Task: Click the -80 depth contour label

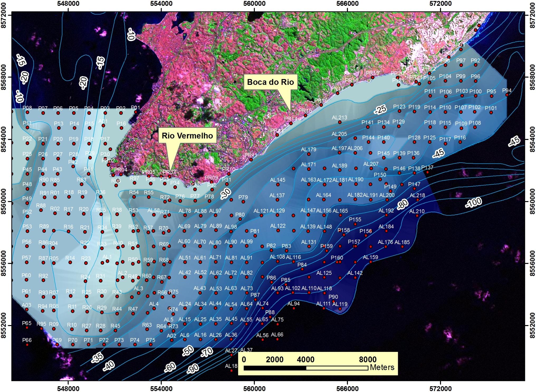Action: 403,204
